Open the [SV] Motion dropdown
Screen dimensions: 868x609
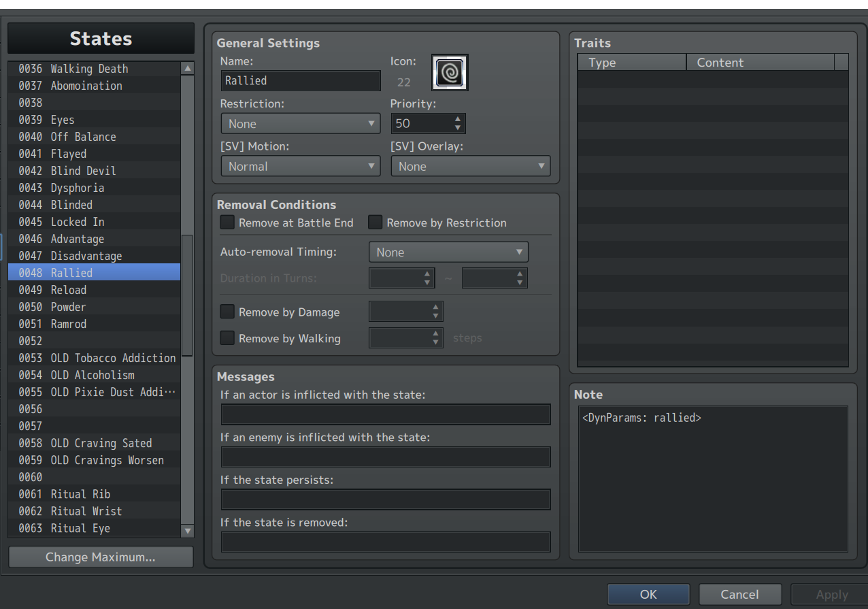coord(300,166)
